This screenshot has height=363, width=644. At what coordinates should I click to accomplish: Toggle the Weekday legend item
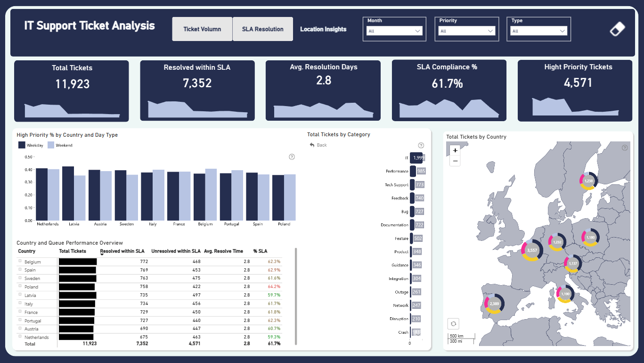(x=31, y=145)
